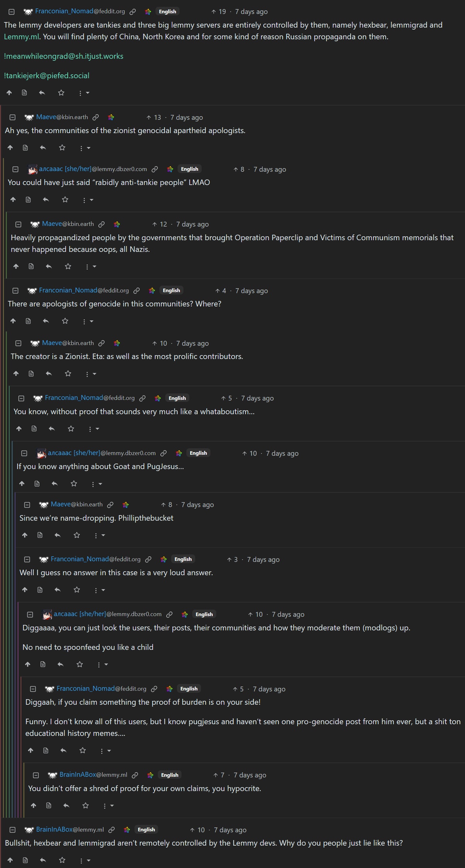Expand more menu on 'Diggaaaa' comment
The image size is (465, 868).
pos(103,665)
